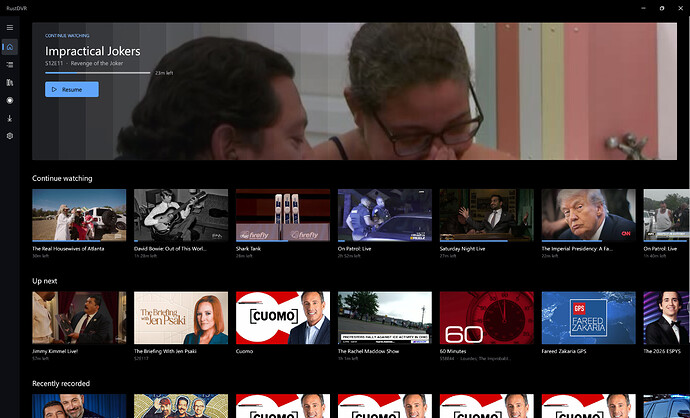Click the "Fareed Zakaria GPS" title text
The image size is (690, 418).
(x=564, y=351)
